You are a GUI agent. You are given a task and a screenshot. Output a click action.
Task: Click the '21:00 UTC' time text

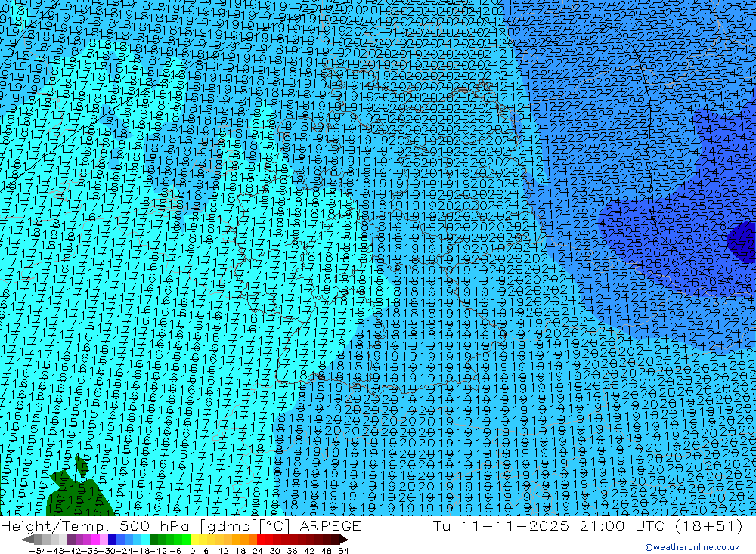(x=624, y=526)
